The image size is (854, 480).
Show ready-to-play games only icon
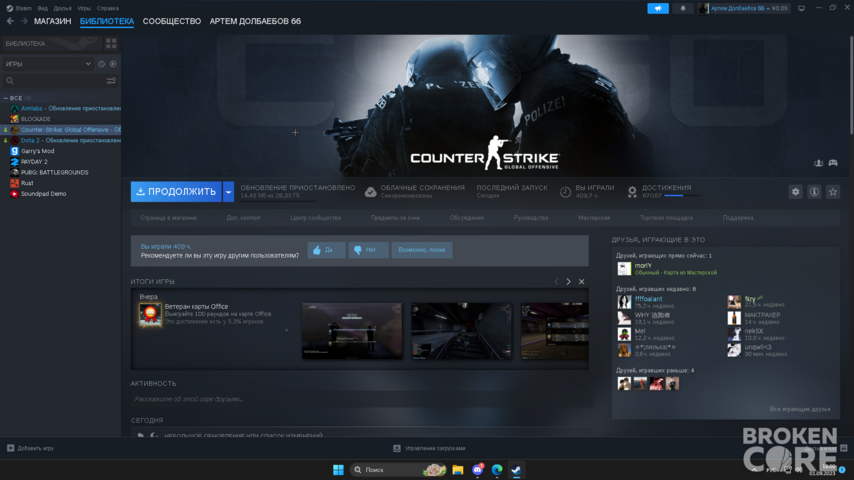pos(113,64)
